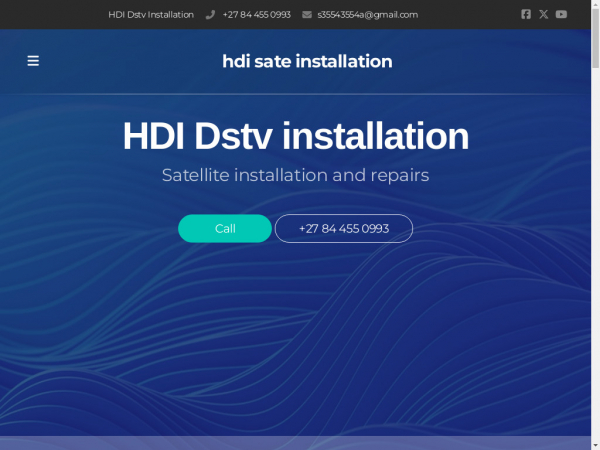The image size is (600, 450).
Task: Click the vertical scrollbar thumb
Action: tap(595, 38)
